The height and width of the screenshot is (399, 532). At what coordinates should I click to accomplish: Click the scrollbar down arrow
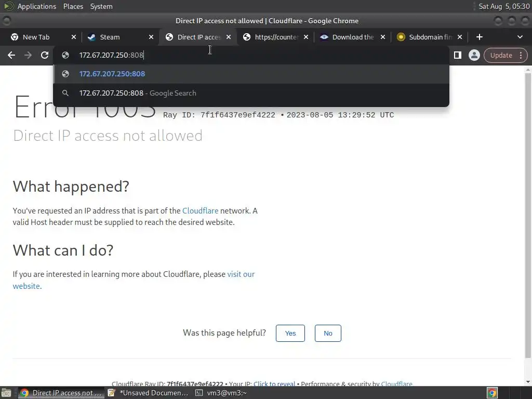528,382
